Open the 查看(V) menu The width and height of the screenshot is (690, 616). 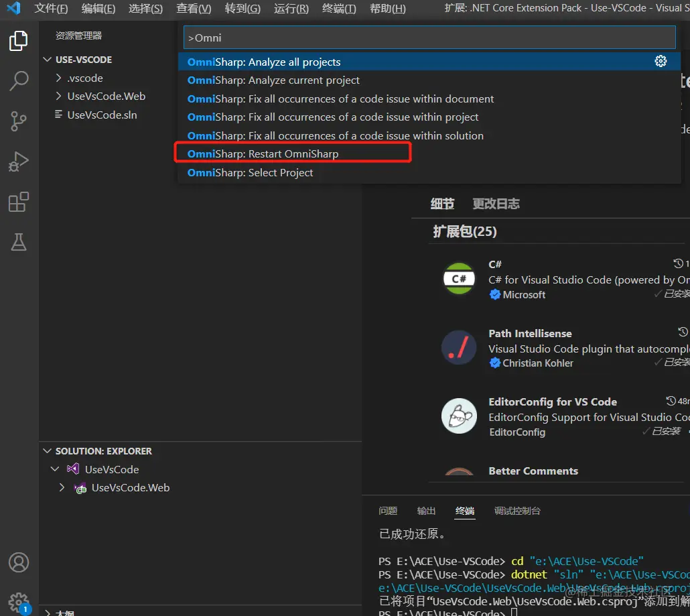194,8
